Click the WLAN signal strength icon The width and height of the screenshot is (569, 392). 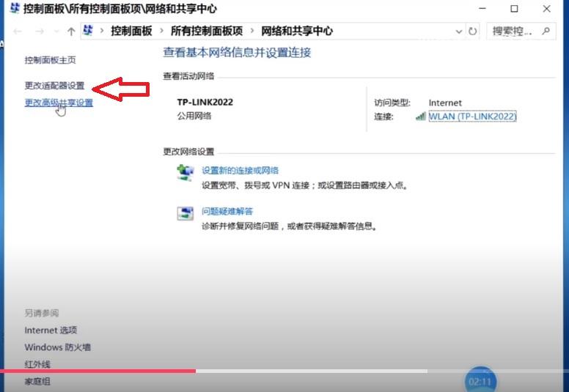(x=420, y=117)
